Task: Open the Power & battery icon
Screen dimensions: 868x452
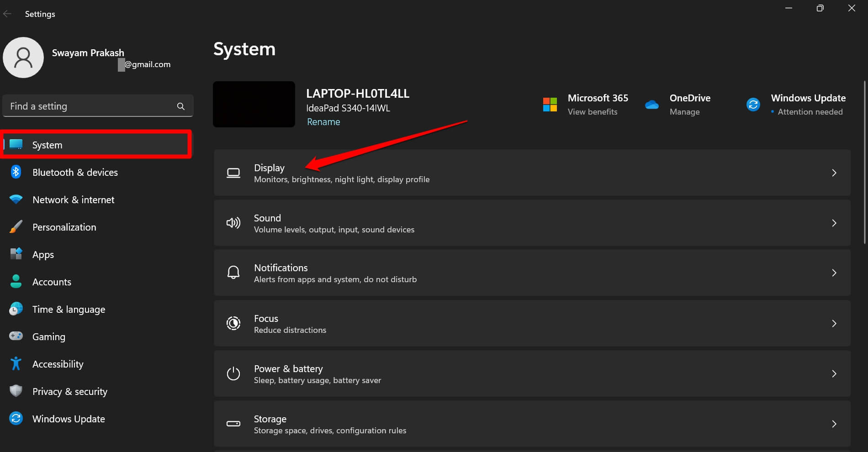Action: click(x=233, y=373)
